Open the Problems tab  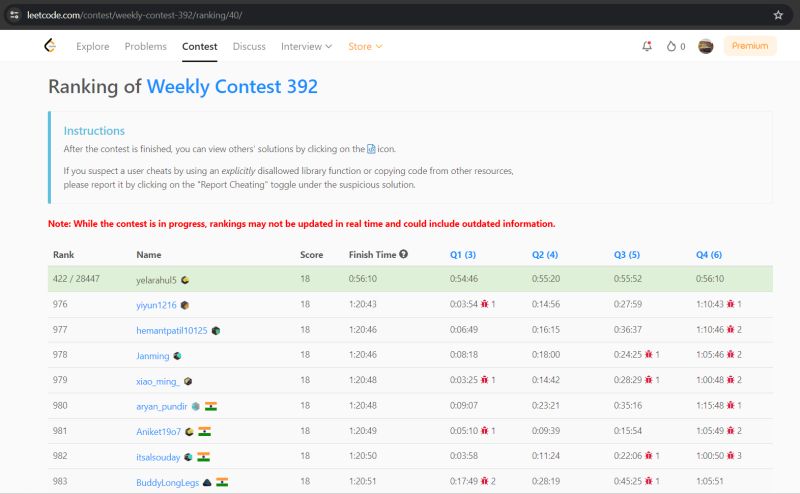pos(145,46)
